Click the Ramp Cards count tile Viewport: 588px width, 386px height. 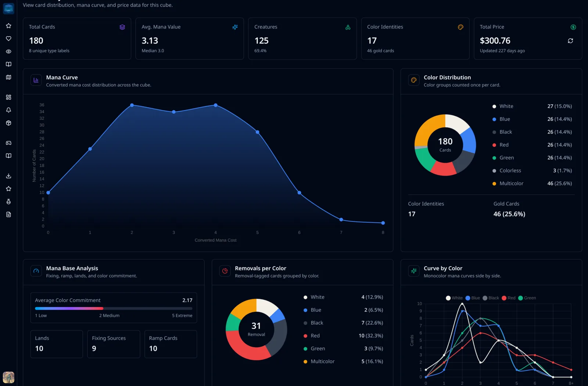pos(171,344)
